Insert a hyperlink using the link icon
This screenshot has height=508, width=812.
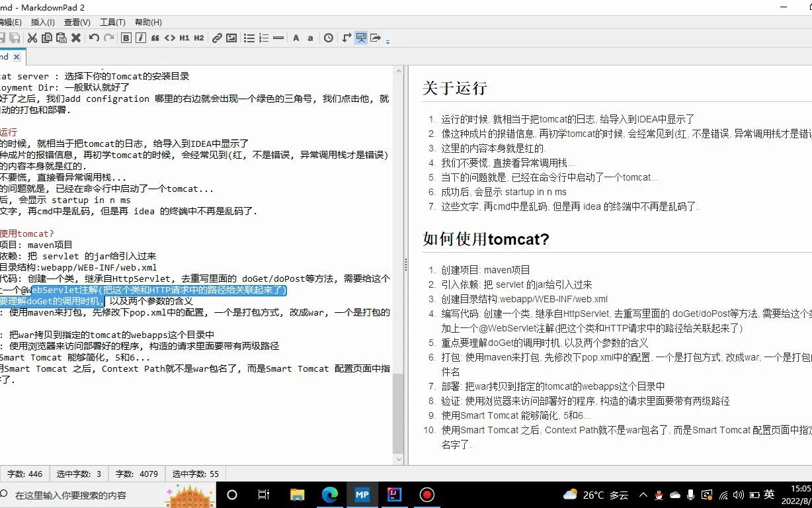216,38
